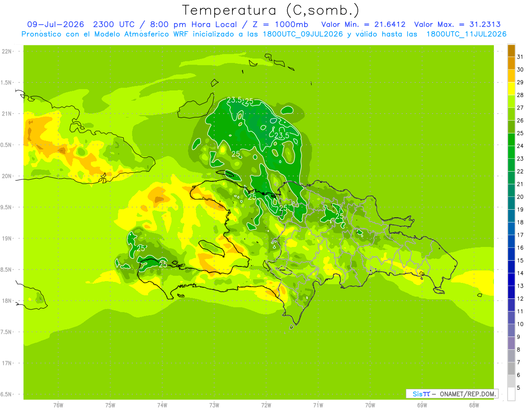This screenshot has width=532, height=411.
Task: Click the "70W" longitude axis label
Action: 370,405
